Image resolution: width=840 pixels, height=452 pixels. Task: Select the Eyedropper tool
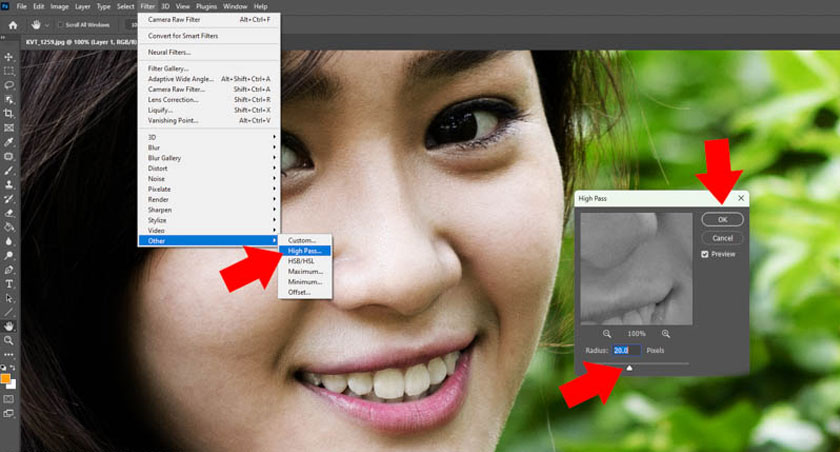pyautogui.click(x=9, y=142)
